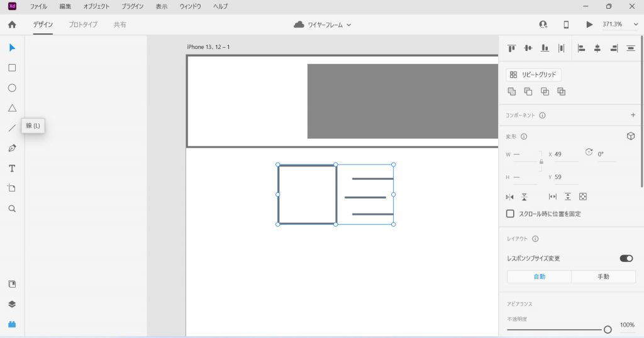644x338 pixels.
Task: Align objects to horizontal center
Action: click(x=597, y=48)
